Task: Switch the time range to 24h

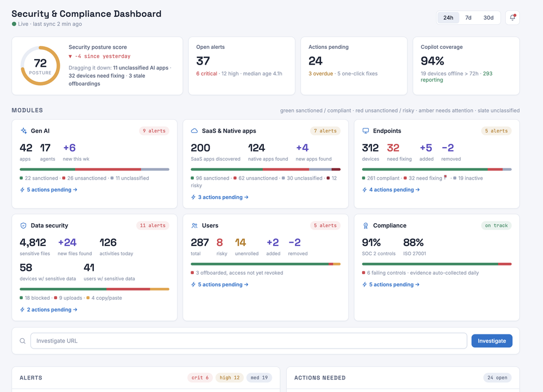Action: pyautogui.click(x=448, y=18)
